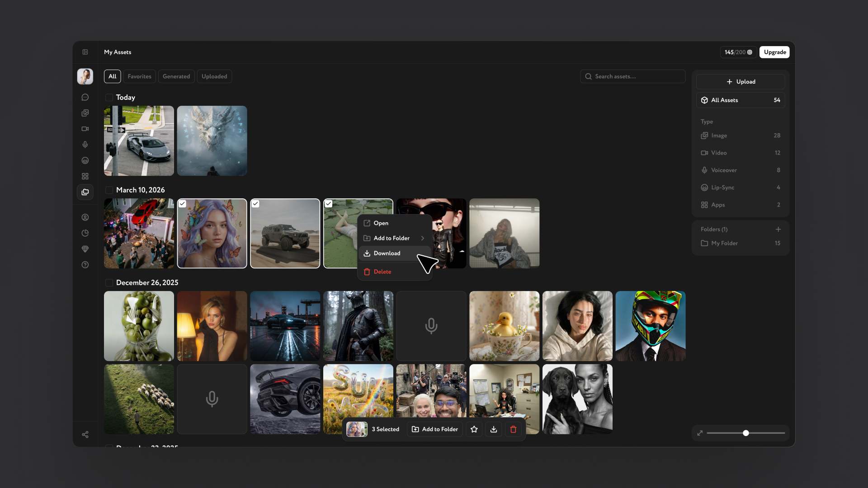
Task: Open the house party red car thumbnail
Action: (x=139, y=234)
